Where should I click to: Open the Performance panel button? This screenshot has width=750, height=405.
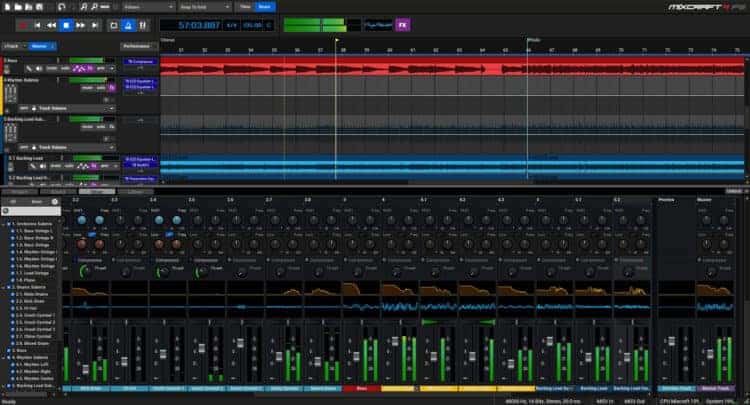point(138,46)
